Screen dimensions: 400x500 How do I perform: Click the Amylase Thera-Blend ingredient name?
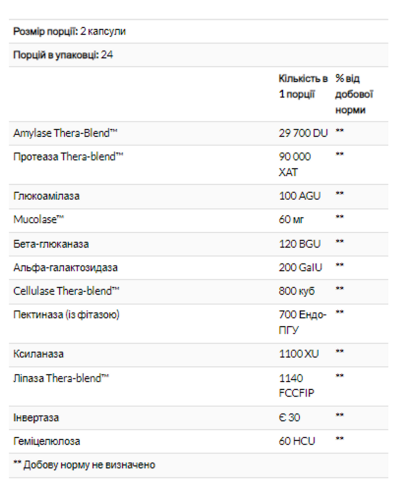[x=65, y=133]
